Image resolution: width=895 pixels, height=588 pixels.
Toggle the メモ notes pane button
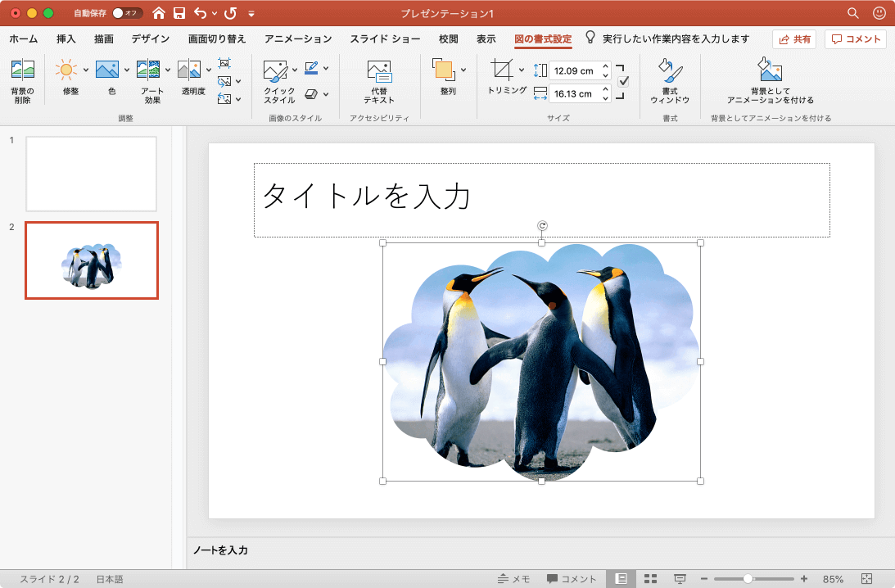[x=513, y=579]
